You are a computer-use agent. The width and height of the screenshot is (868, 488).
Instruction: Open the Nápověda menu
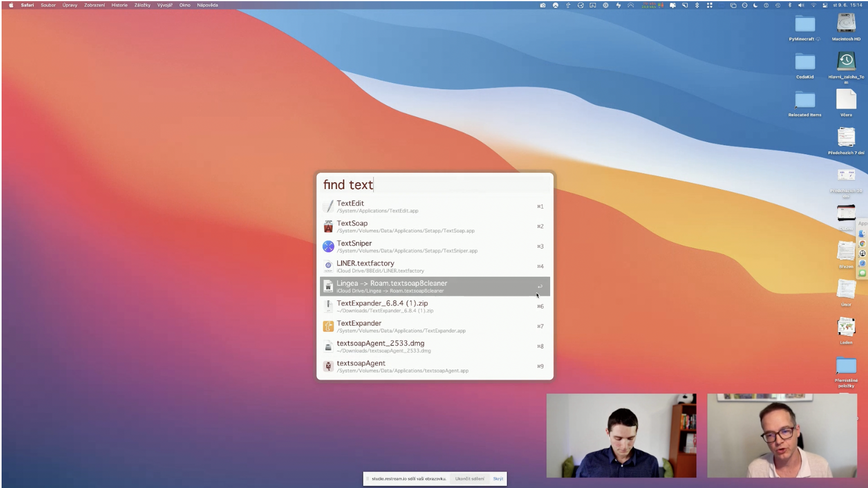207,5
